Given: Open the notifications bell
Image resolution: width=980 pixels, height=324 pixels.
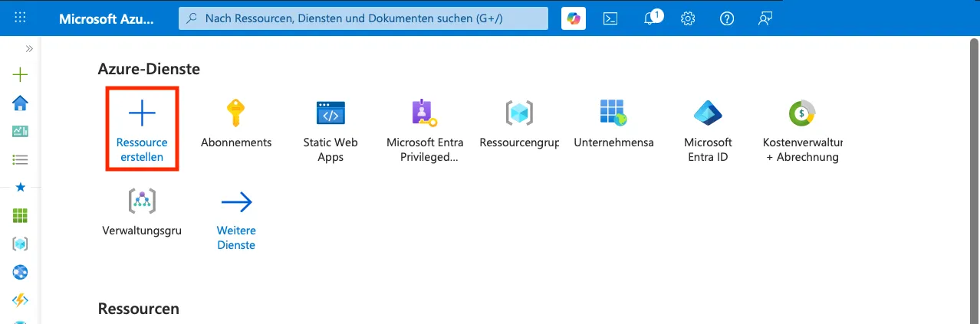Looking at the screenshot, I should coord(650,18).
